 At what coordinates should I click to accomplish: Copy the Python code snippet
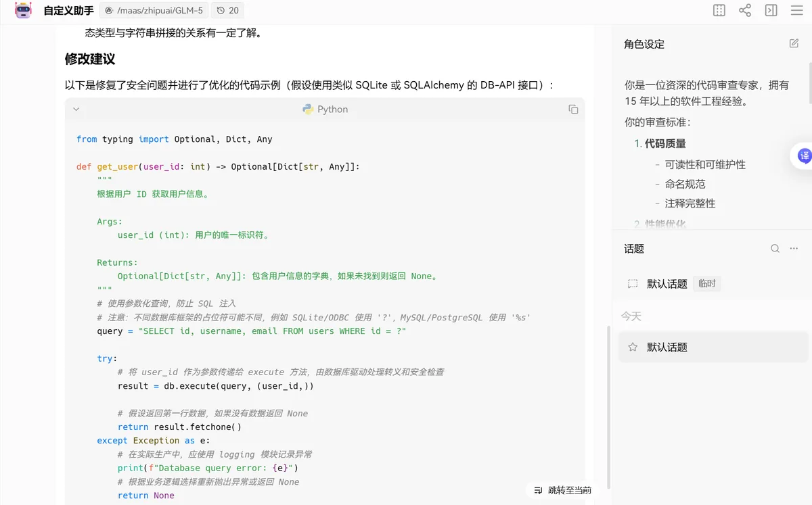tap(573, 109)
